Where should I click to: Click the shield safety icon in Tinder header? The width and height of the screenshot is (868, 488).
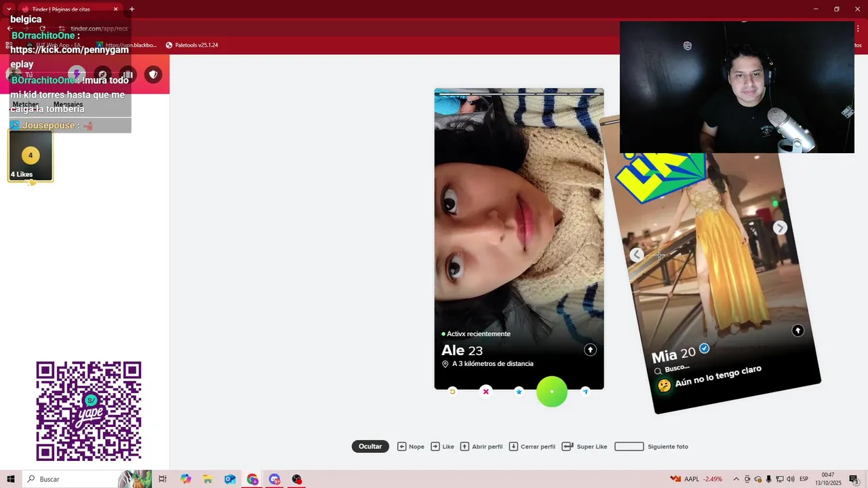[x=153, y=75]
